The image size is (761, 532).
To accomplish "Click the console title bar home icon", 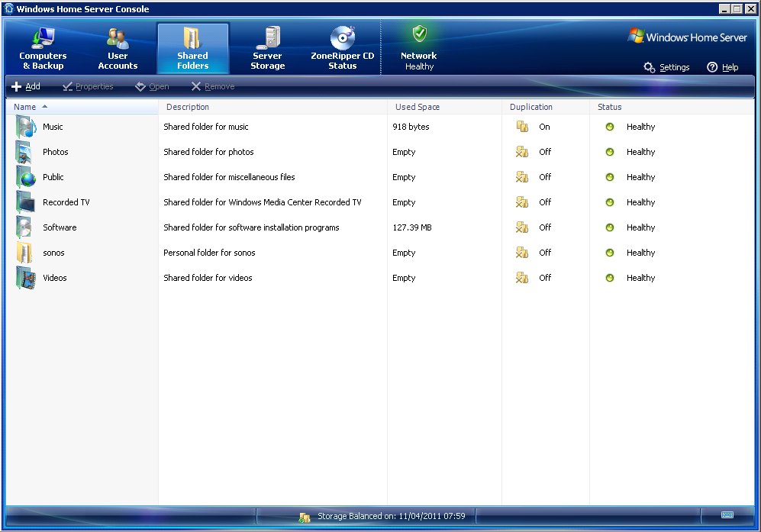I will pos(8,8).
